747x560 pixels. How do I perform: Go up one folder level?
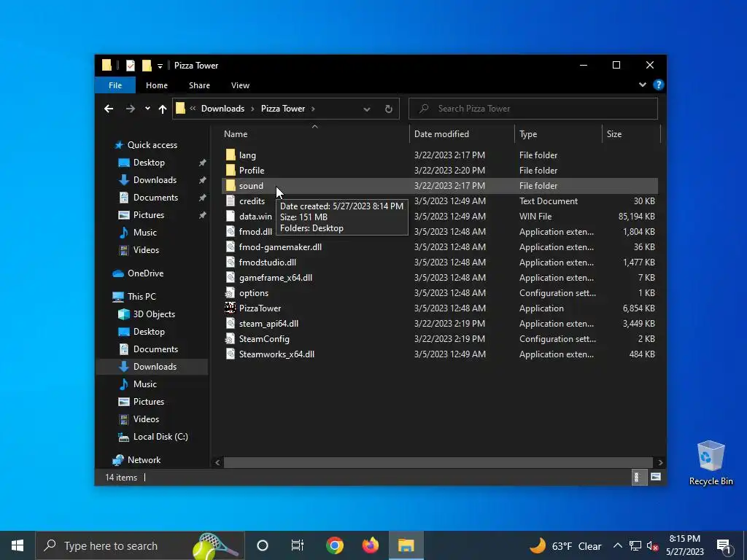[x=163, y=109]
